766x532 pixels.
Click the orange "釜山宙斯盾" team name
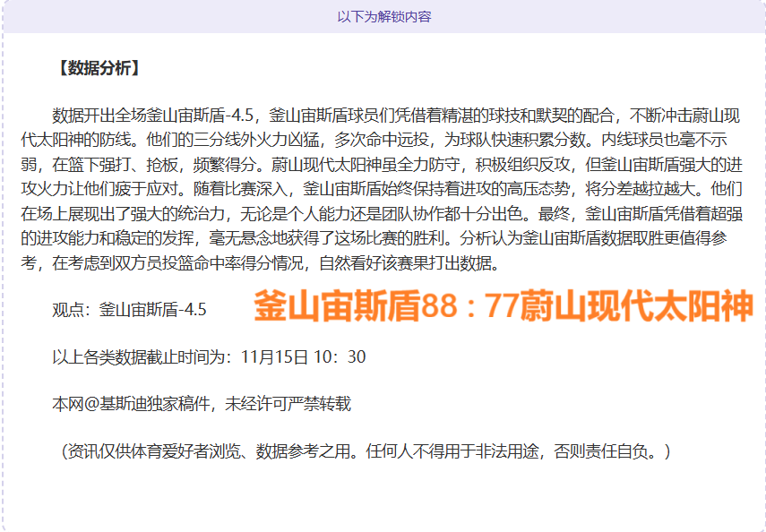point(337,306)
